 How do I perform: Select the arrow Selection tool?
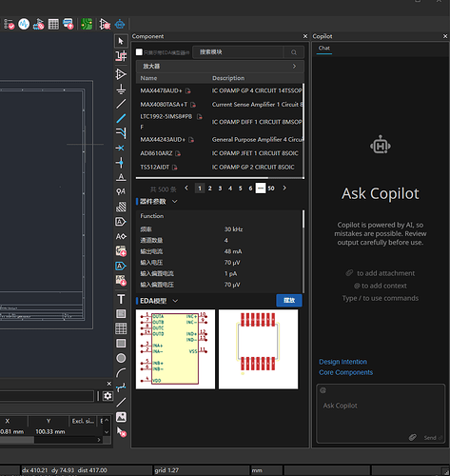point(121,41)
